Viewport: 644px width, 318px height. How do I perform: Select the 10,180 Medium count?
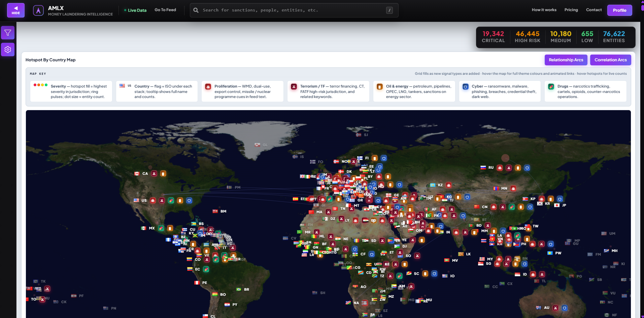561,37
